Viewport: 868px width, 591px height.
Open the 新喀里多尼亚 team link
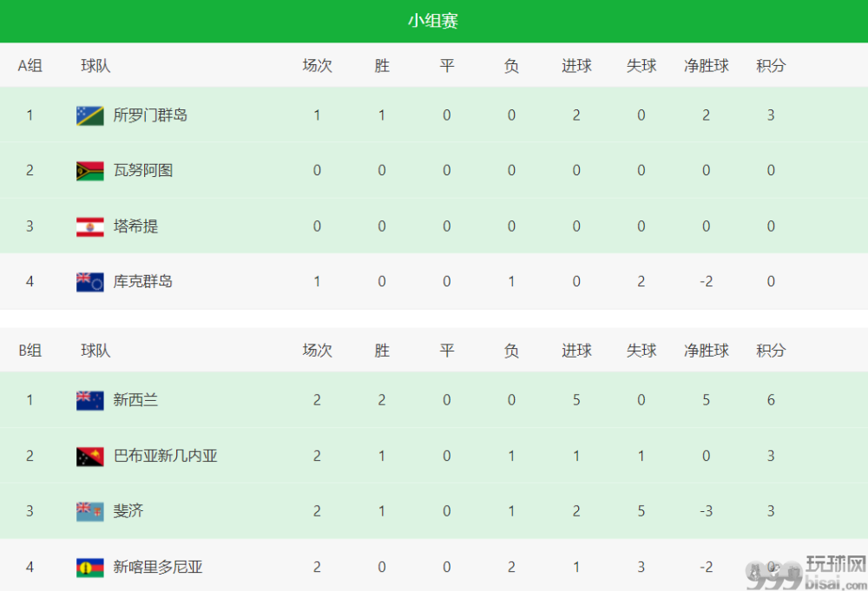pos(158,568)
